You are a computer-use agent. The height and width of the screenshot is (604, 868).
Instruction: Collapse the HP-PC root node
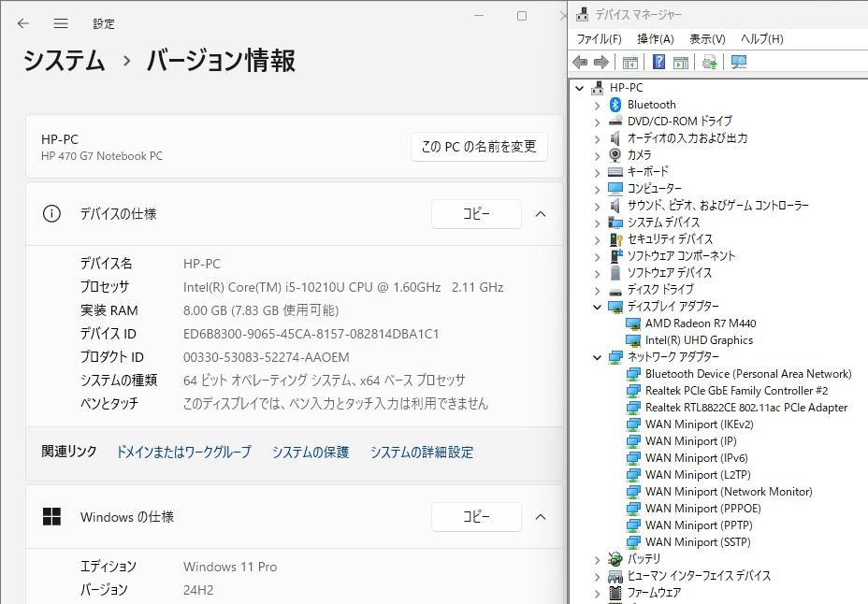580,88
